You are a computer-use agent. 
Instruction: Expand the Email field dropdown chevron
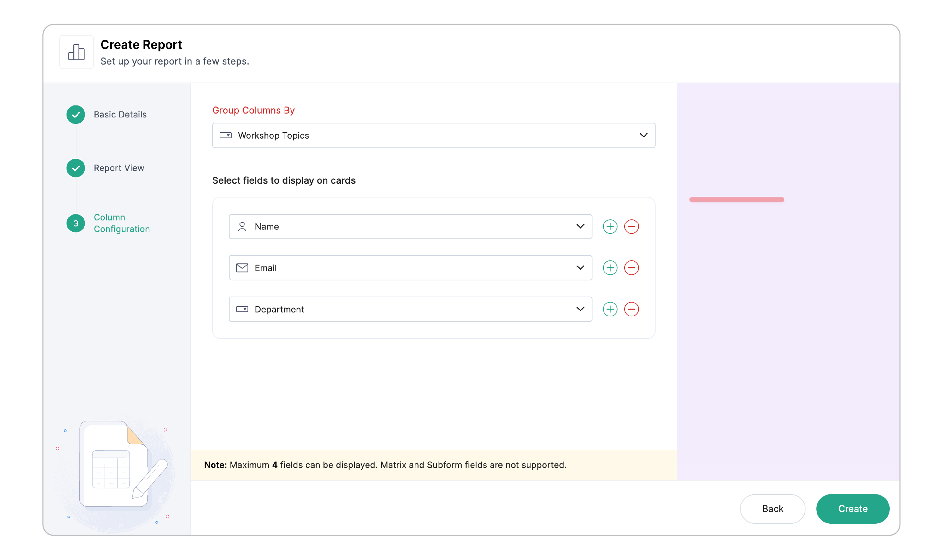580,268
